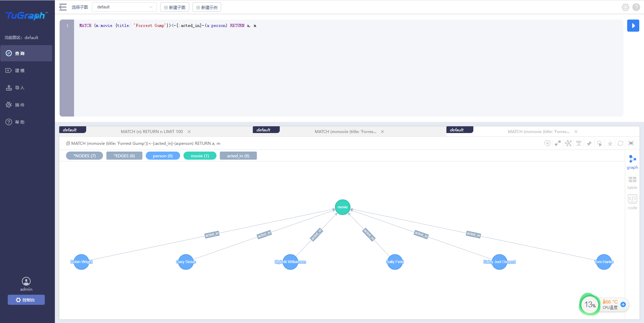
Task: Select the Haley Joel Osment node
Action: point(500,262)
